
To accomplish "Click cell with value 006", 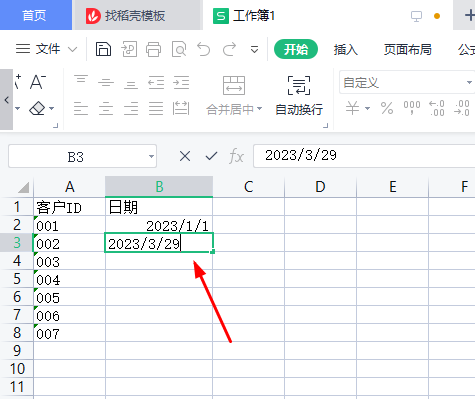I will point(69,315).
